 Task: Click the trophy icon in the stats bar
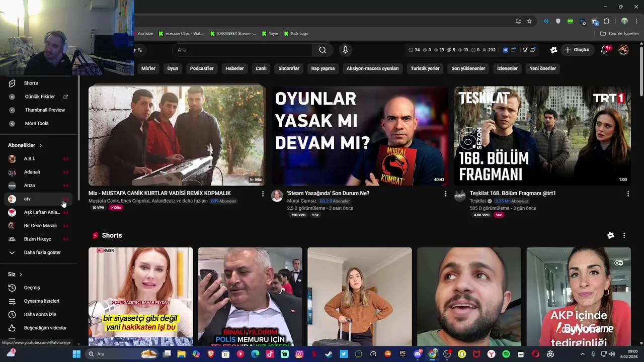tap(525, 50)
